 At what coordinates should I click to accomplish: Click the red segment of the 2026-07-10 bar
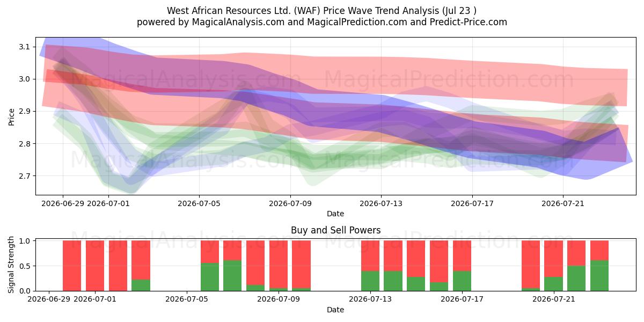[301, 264]
